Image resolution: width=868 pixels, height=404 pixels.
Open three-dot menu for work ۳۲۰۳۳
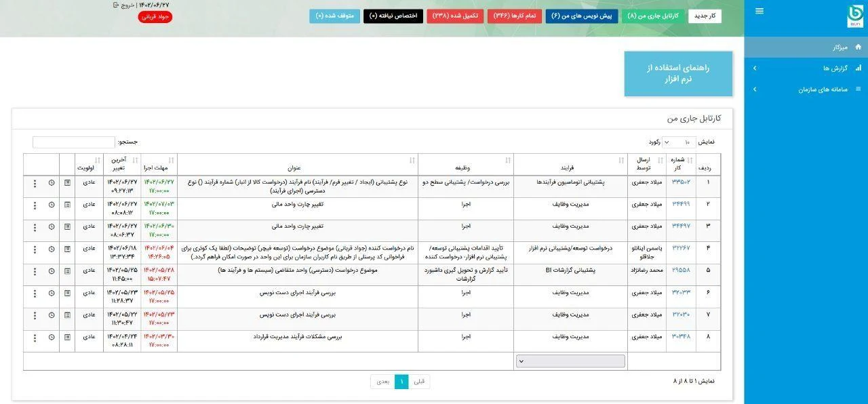point(35,294)
